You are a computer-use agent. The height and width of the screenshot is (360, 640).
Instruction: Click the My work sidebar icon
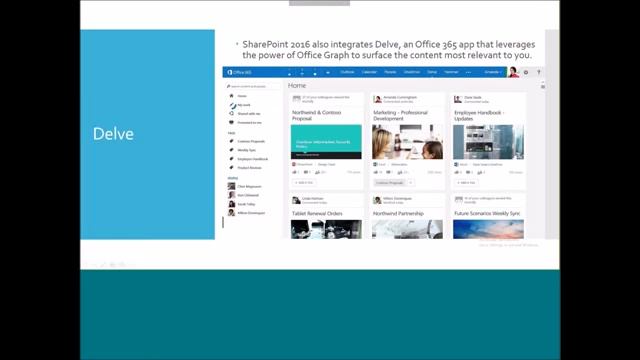point(232,105)
